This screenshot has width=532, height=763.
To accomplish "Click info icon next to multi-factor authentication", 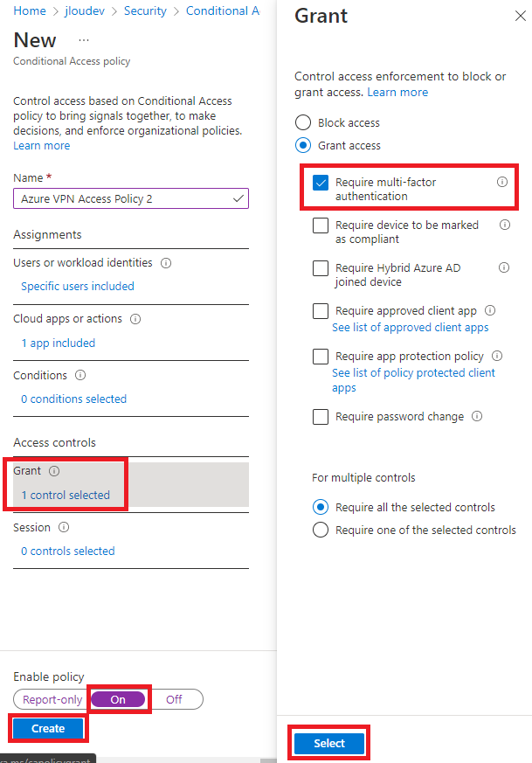I will pos(501,182).
